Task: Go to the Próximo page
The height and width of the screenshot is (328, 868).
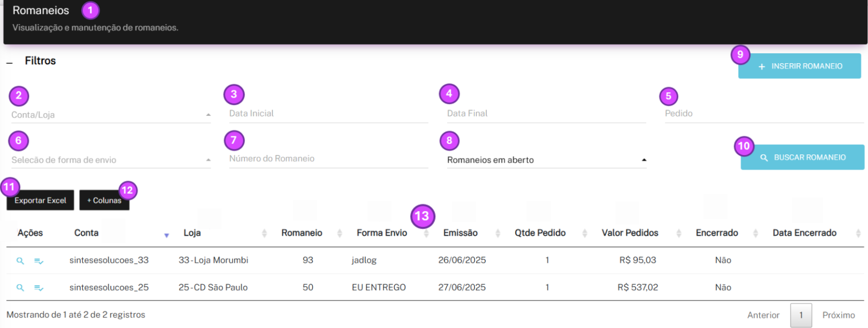Action: pos(838,315)
